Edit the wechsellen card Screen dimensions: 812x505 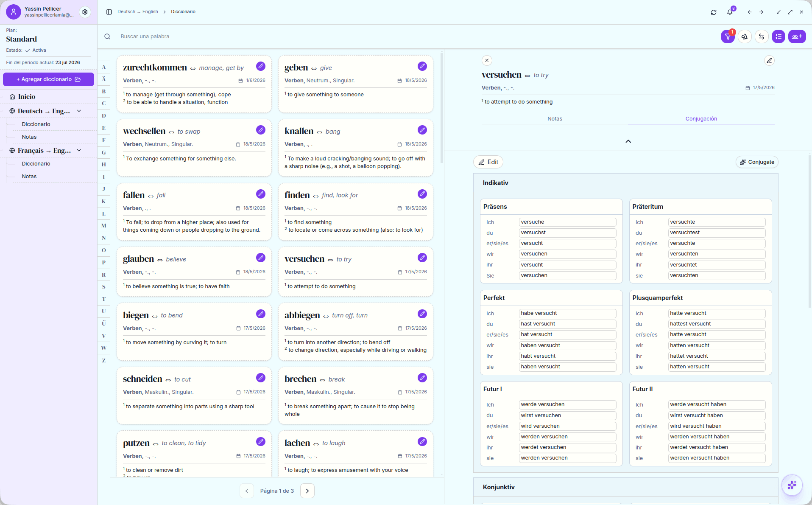(261, 130)
